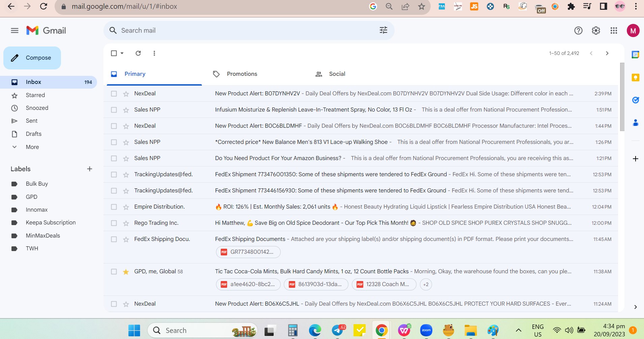Refresh the inbox mail list
Viewport: 644px width, 339px height.
tap(138, 53)
